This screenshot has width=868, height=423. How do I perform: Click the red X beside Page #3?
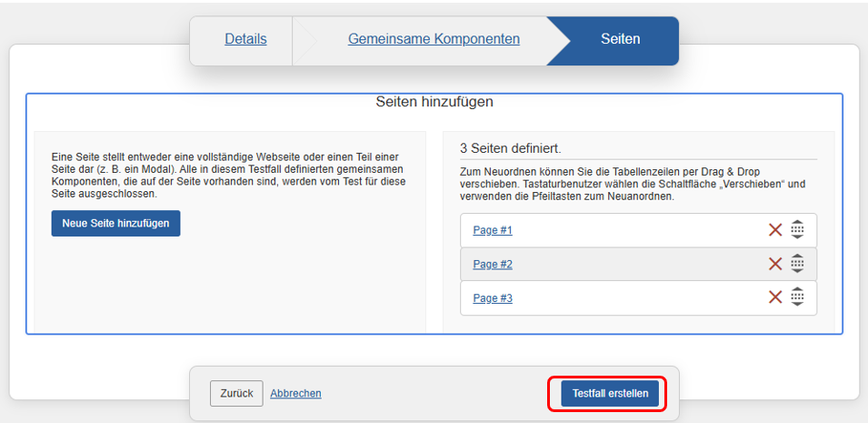point(775,297)
